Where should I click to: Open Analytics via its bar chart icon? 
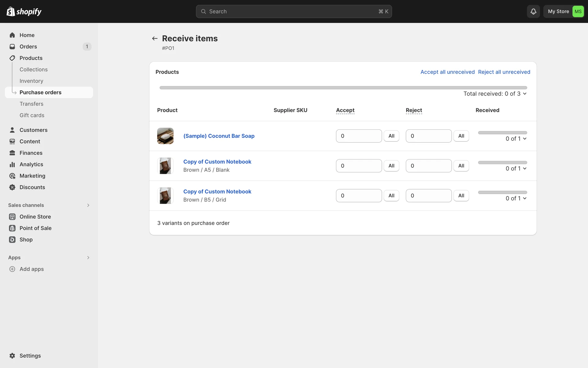(12, 164)
